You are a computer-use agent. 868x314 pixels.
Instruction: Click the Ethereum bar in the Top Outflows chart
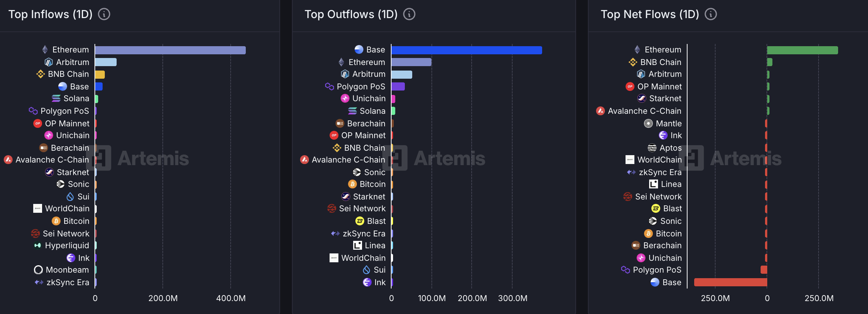(411, 62)
